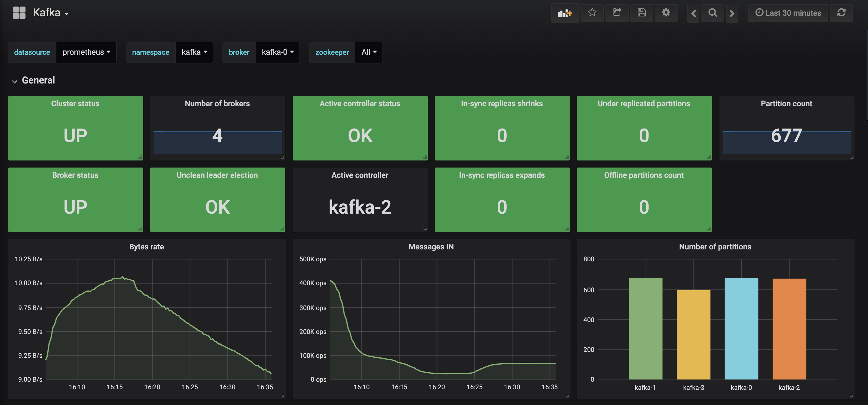Open dashboard settings gear
Image resolution: width=868 pixels, height=405 pixels.
pyautogui.click(x=666, y=13)
